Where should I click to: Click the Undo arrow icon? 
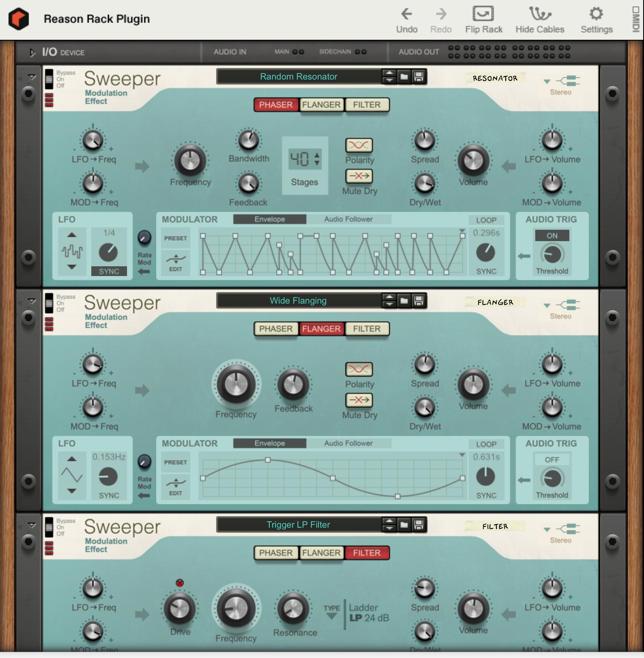(407, 14)
